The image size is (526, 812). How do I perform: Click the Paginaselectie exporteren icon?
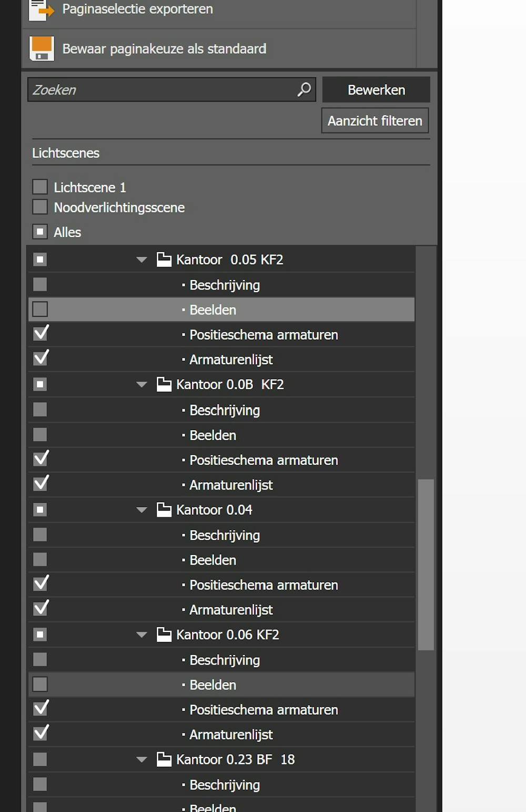pos(41,9)
